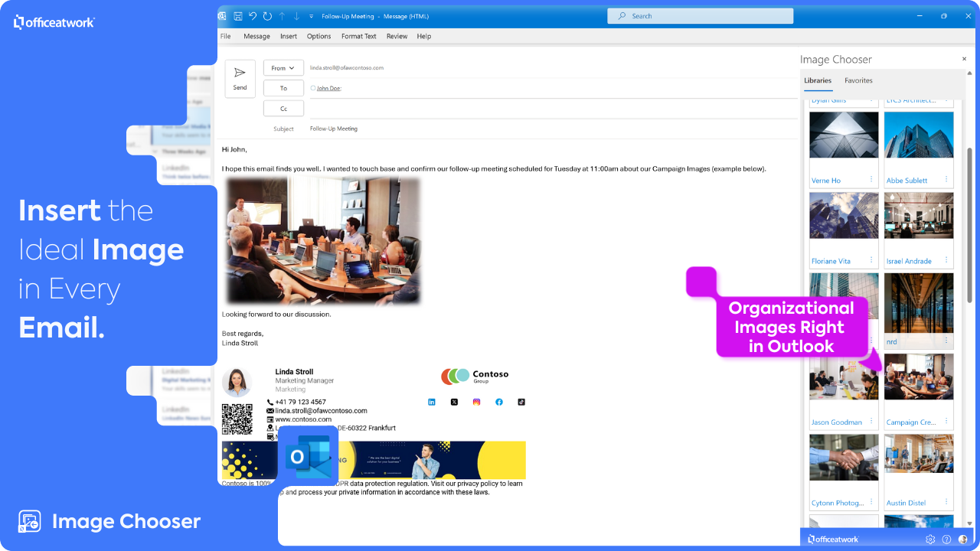Open the user profile avatar in pane footer
Screen dimensions: 980x551
click(963, 540)
